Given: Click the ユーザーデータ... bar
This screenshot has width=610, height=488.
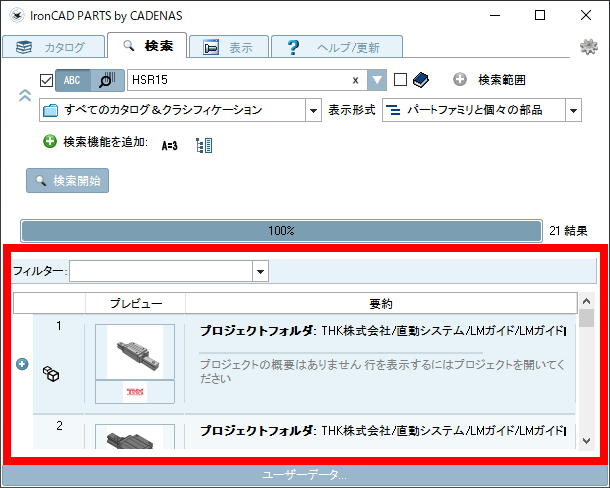Looking at the screenshot, I should [x=305, y=475].
